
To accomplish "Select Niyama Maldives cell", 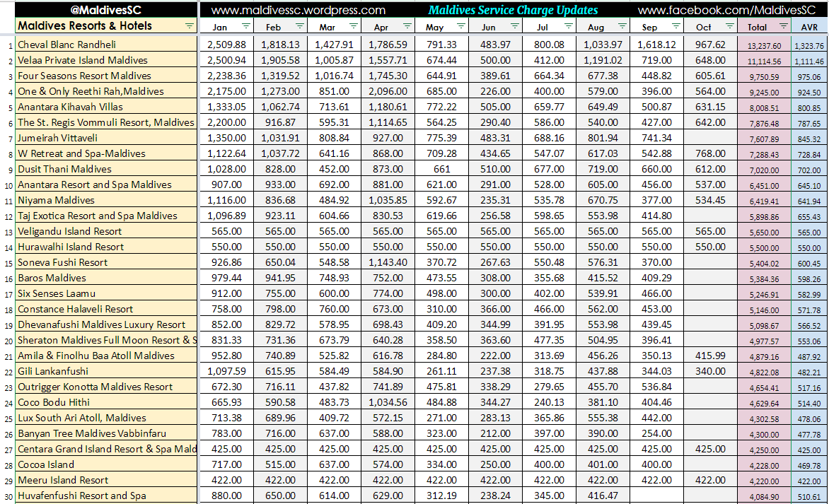I will click(x=106, y=200).
